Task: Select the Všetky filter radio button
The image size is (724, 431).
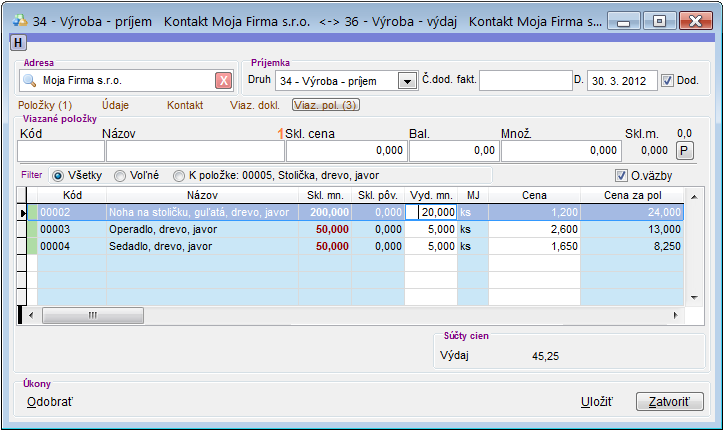Action: point(57,175)
